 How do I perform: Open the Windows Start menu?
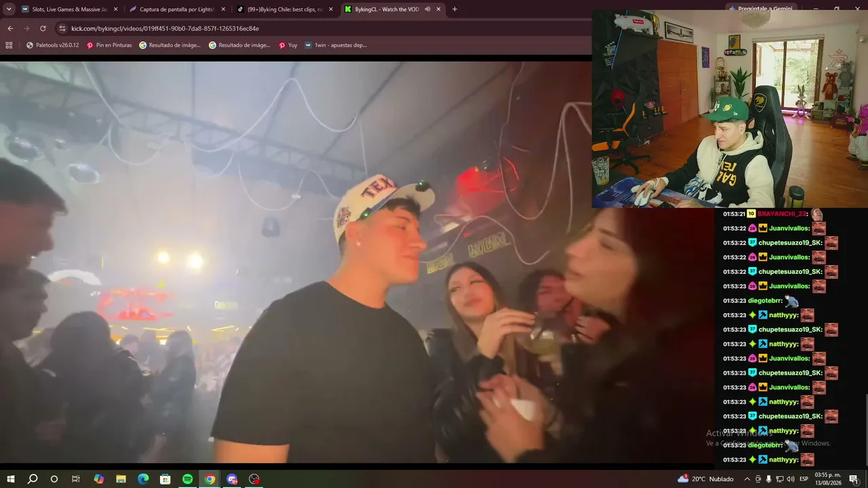point(10,479)
